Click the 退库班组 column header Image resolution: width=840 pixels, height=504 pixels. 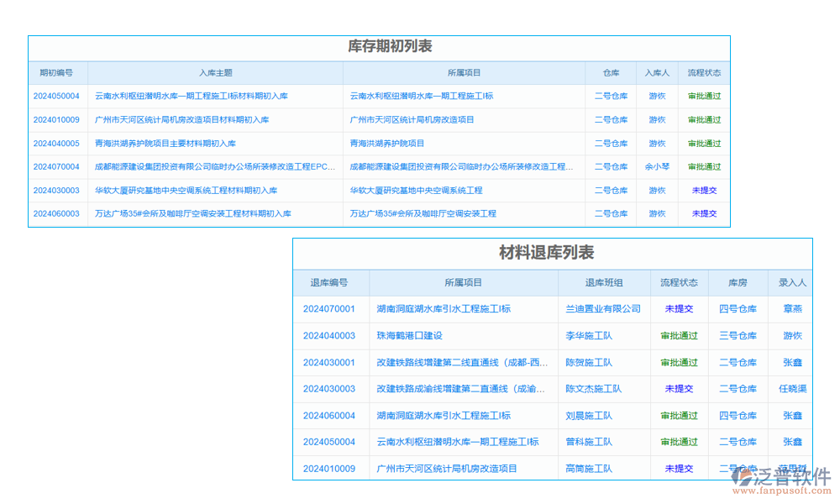coord(603,282)
